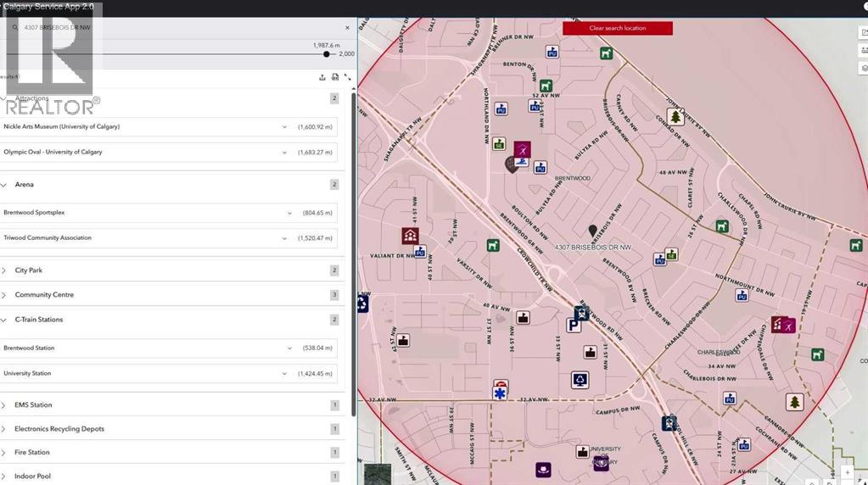Collapse the Attractions category

pyautogui.click(x=4, y=98)
